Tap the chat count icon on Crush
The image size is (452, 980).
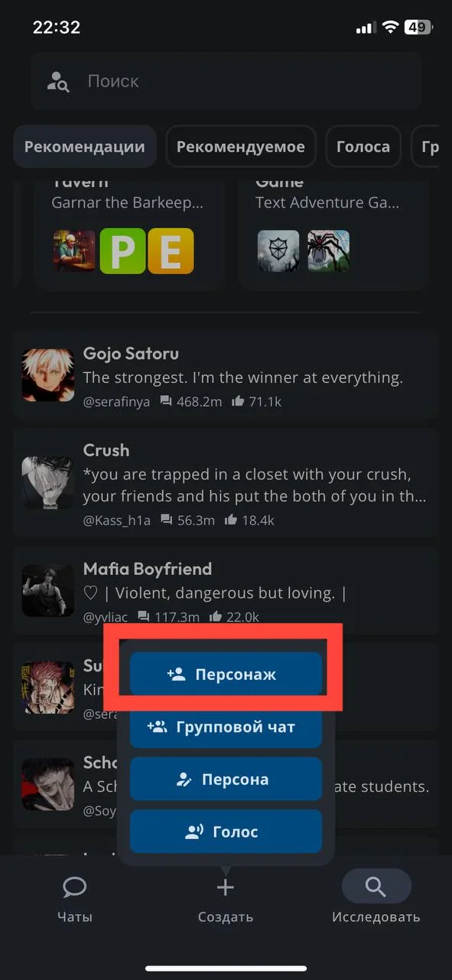[166, 520]
